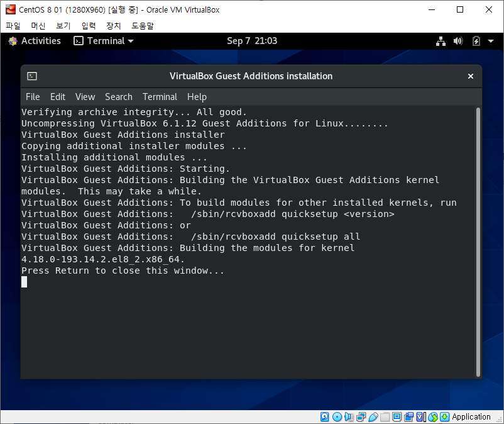This screenshot has width=504, height=424.
Task: Click the VirtualBox window title icon
Action: [x=11, y=9]
